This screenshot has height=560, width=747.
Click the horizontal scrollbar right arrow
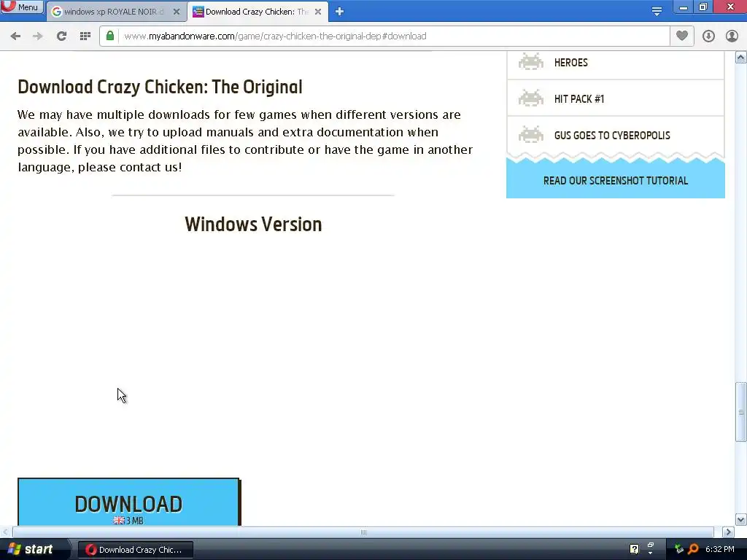pos(728,532)
